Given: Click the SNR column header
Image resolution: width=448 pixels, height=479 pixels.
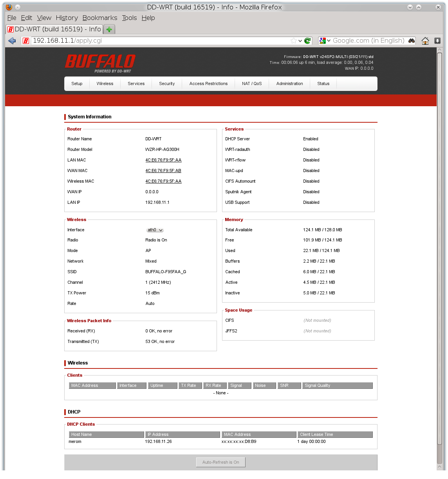Looking at the screenshot, I should [289, 386].
